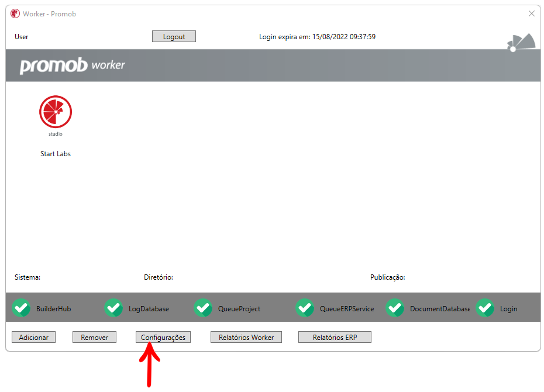Click the 'QueueProject' status text
The width and height of the screenshot is (544, 392).
pos(239,309)
